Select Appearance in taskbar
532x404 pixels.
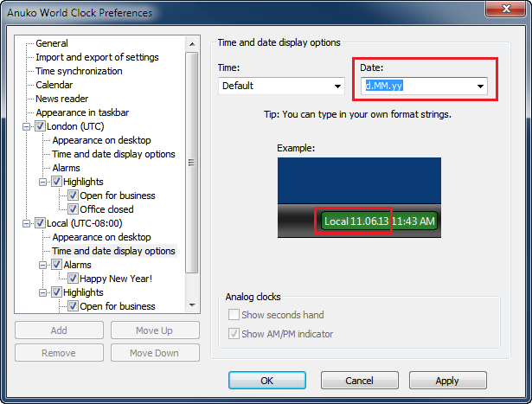pos(82,112)
